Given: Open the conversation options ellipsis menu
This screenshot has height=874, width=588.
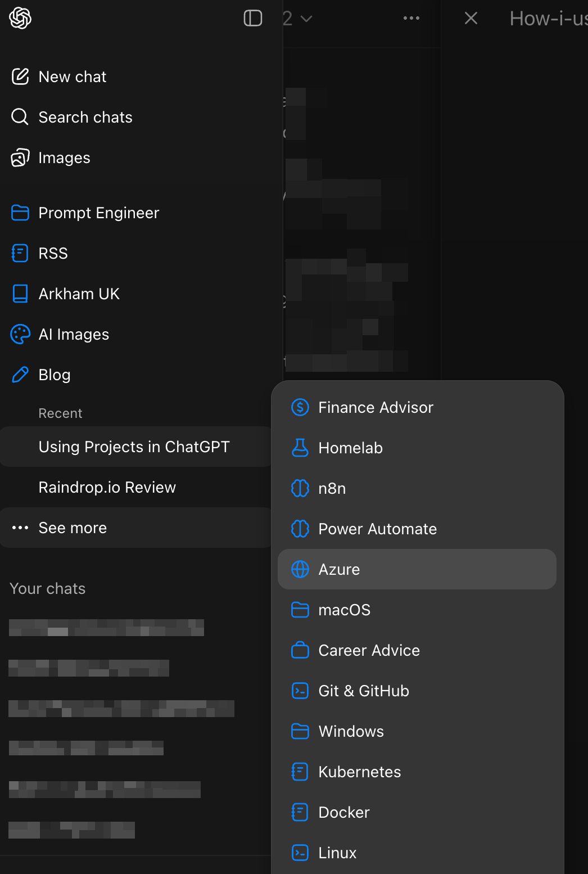Looking at the screenshot, I should click(411, 18).
